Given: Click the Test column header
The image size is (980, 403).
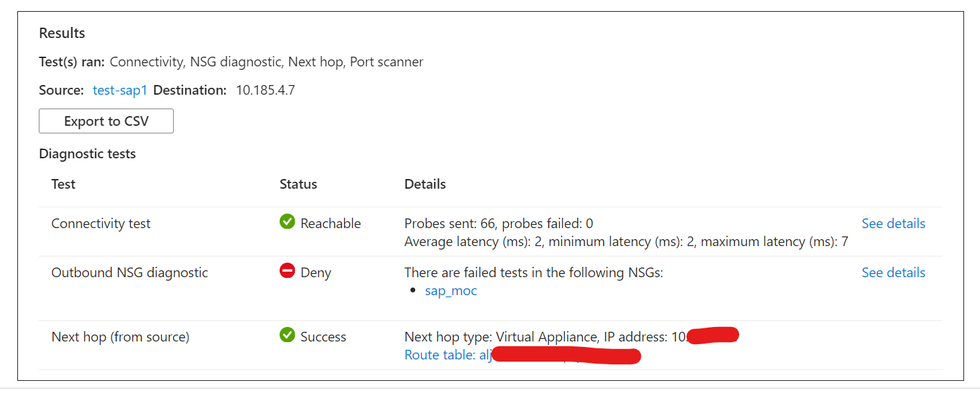Looking at the screenshot, I should click(x=64, y=184).
